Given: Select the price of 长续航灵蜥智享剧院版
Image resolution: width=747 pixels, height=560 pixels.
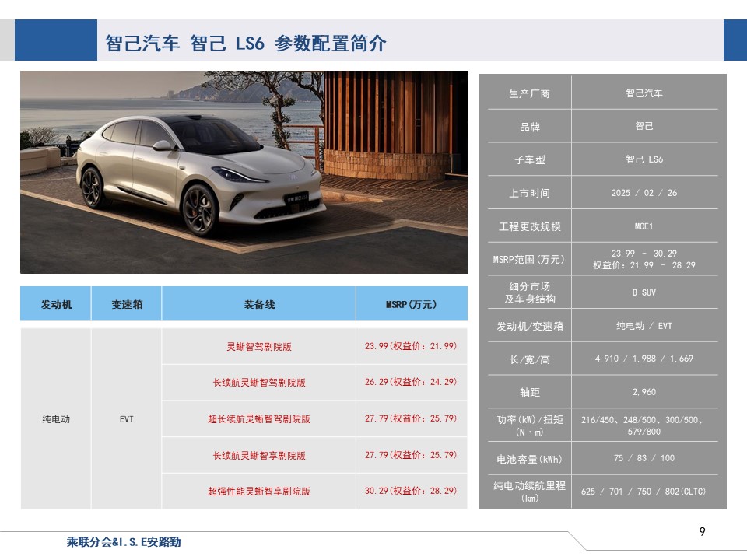Looking at the screenshot, I should point(411,455).
